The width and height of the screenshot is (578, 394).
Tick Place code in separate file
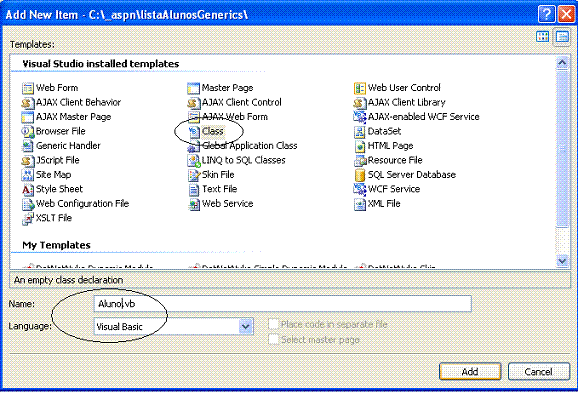click(273, 324)
